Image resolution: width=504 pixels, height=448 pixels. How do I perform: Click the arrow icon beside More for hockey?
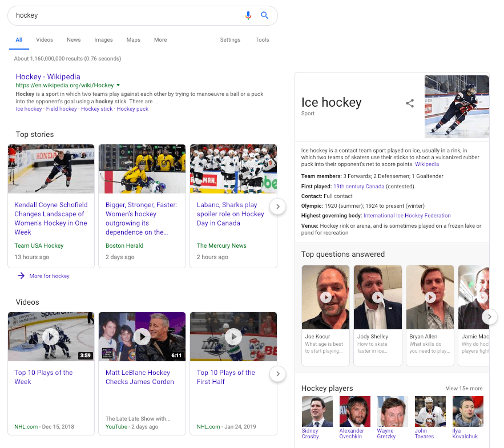[21, 276]
